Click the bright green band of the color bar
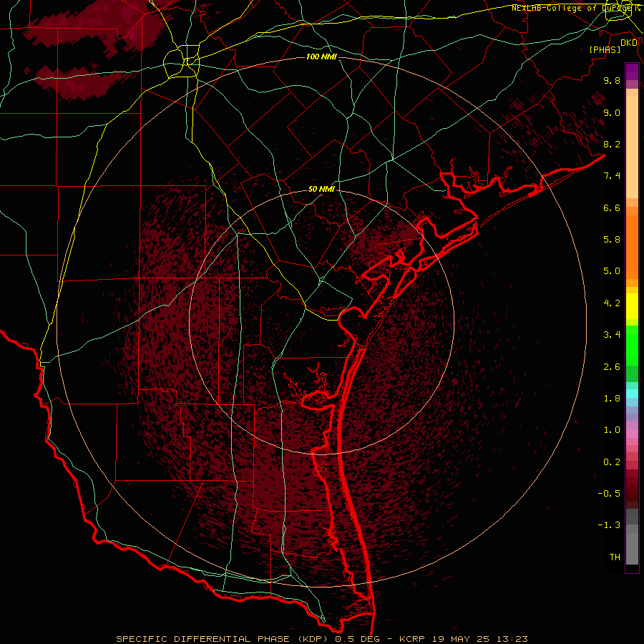This screenshot has height=644, width=644. coord(632,346)
